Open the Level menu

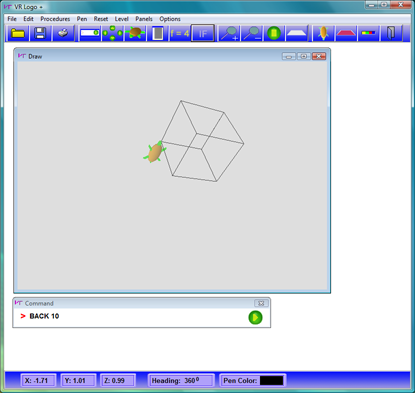pyautogui.click(x=122, y=19)
